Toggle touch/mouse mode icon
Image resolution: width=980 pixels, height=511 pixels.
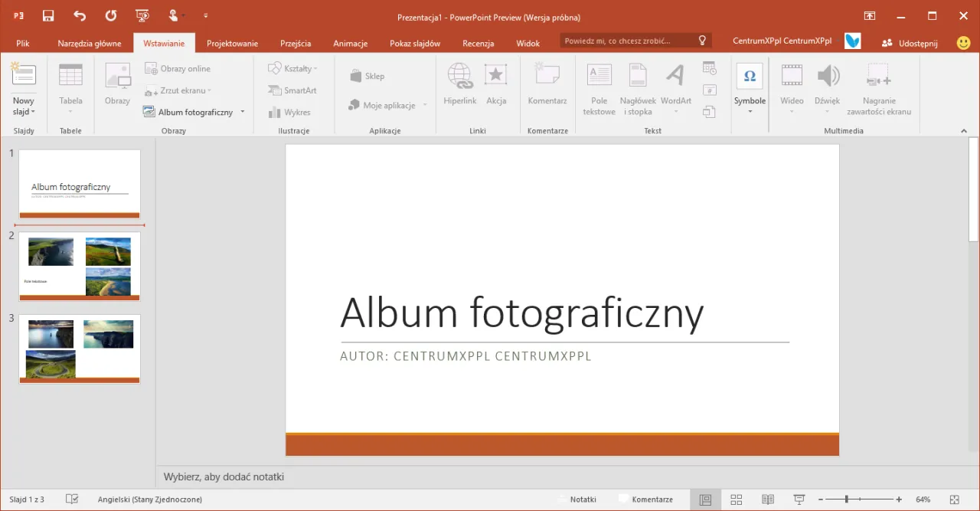[x=174, y=15]
